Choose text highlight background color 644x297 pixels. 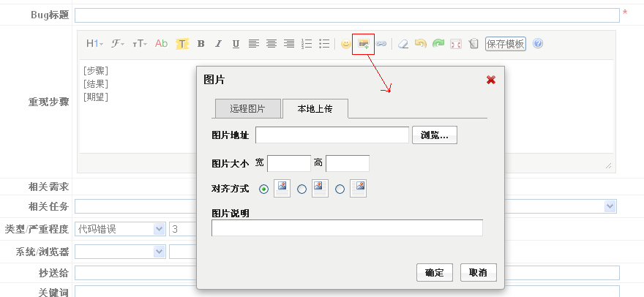tap(182, 44)
